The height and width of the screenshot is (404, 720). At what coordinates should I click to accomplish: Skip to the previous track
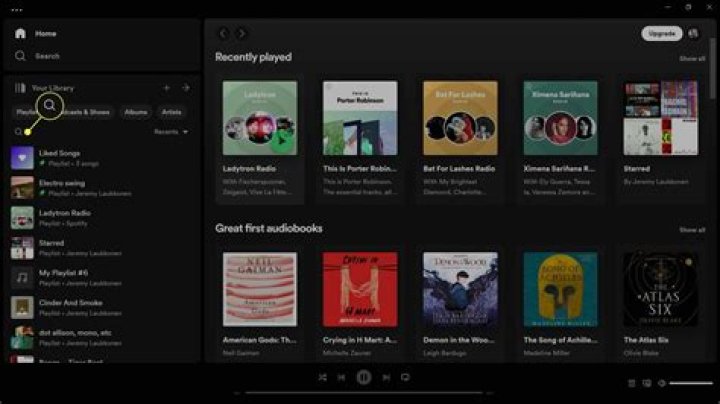[341, 377]
